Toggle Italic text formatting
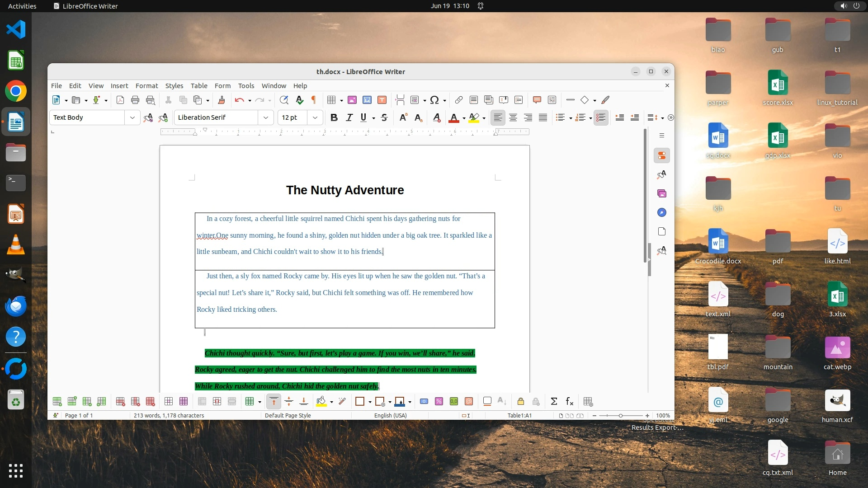The image size is (868, 488). 349,117
